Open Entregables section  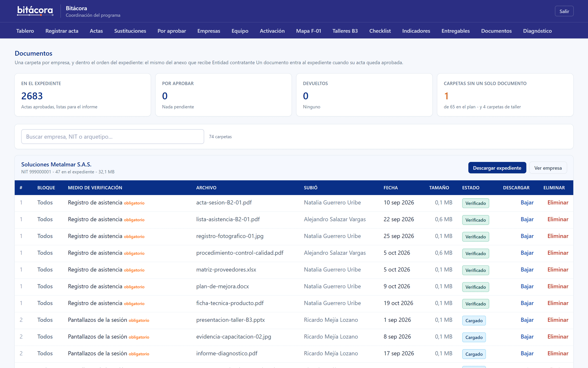pos(455,31)
